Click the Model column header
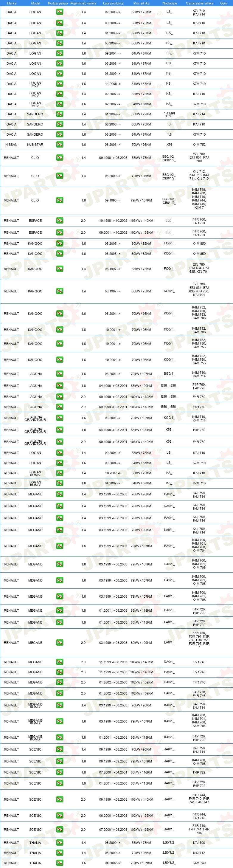 pyautogui.click(x=35, y=3)
